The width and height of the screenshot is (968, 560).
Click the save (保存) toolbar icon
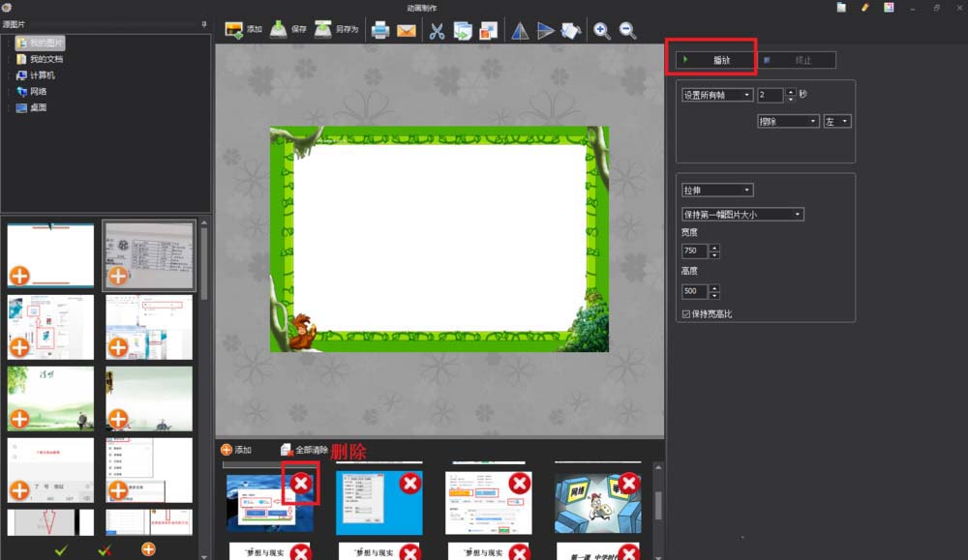(x=279, y=30)
